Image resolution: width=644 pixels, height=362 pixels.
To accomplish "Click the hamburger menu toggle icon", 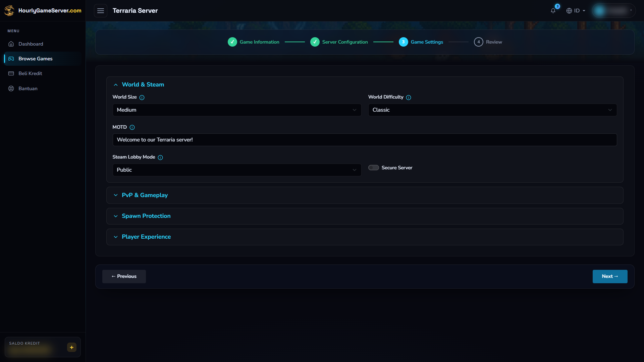I will click(101, 11).
